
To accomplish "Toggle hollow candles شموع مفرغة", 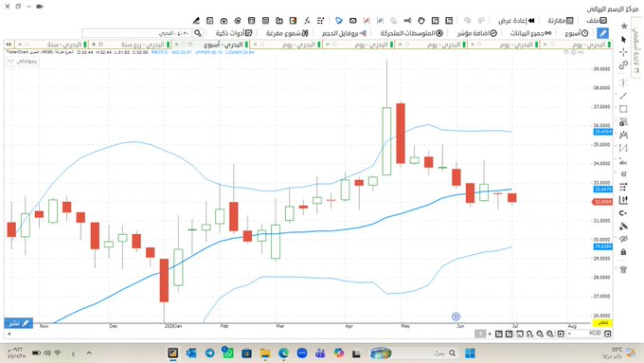I will point(287,33).
